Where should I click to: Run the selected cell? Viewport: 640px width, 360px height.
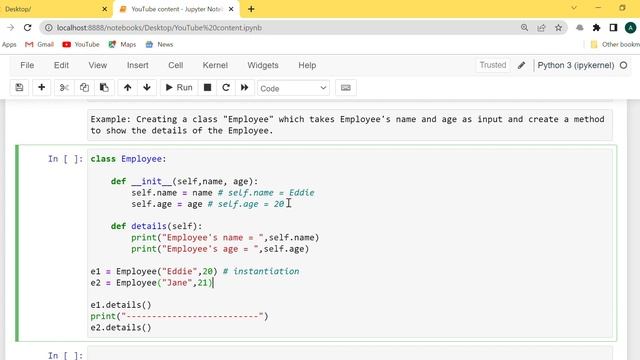click(179, 87)
